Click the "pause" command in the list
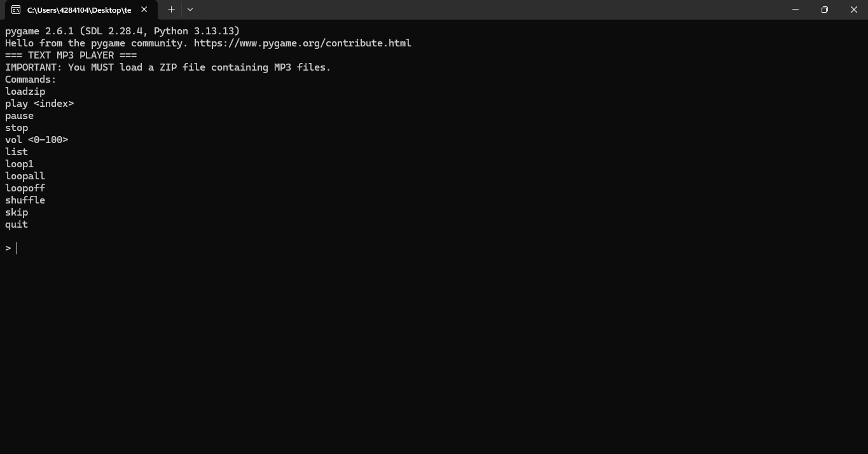868x454 pixels. click(x=20, y=116)
